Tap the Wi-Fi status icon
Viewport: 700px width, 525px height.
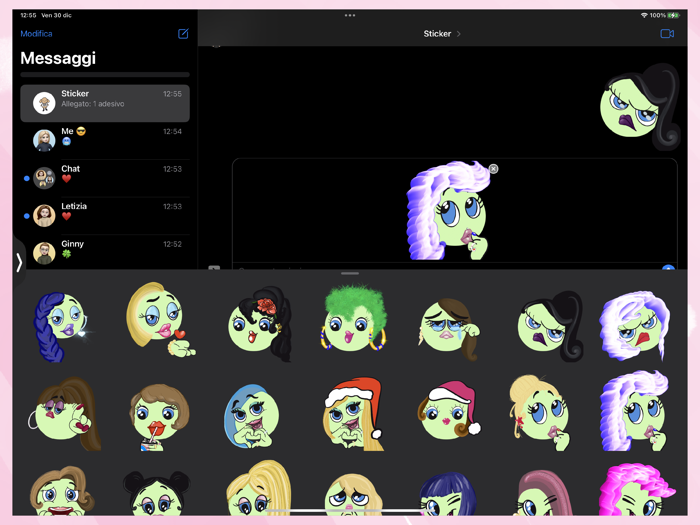644,15
